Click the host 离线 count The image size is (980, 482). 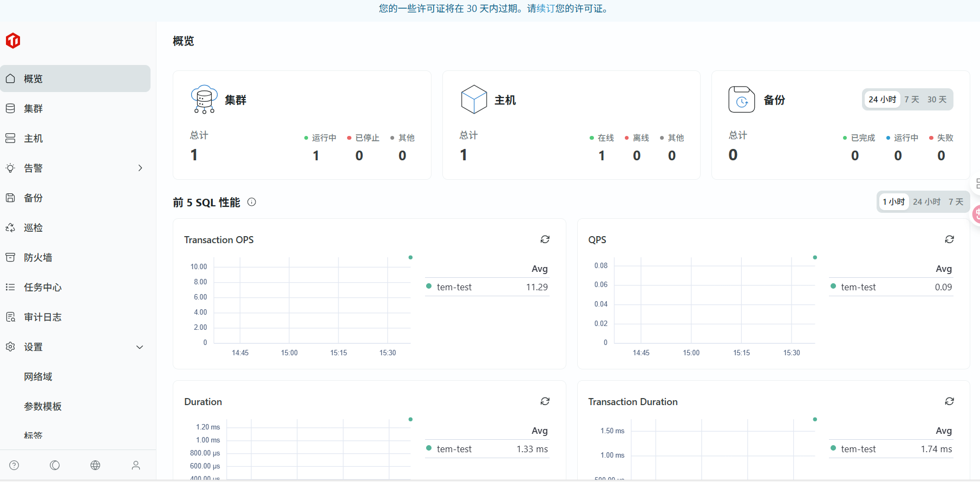point(637,156)
